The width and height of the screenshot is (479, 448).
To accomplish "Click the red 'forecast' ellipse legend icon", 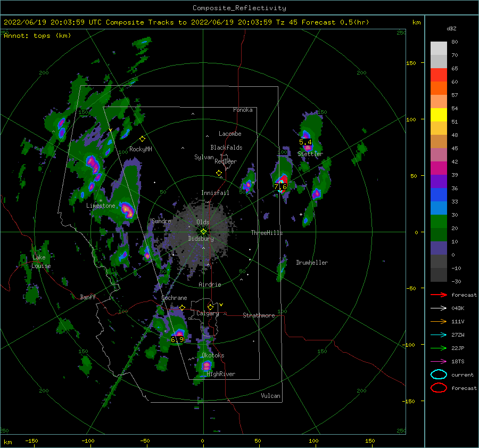I will point(439,388).
